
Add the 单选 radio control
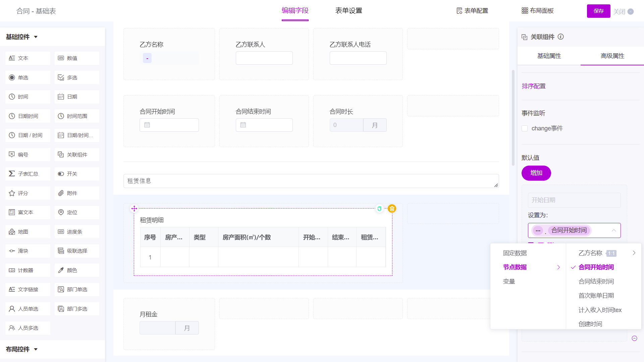pos(28,78)
